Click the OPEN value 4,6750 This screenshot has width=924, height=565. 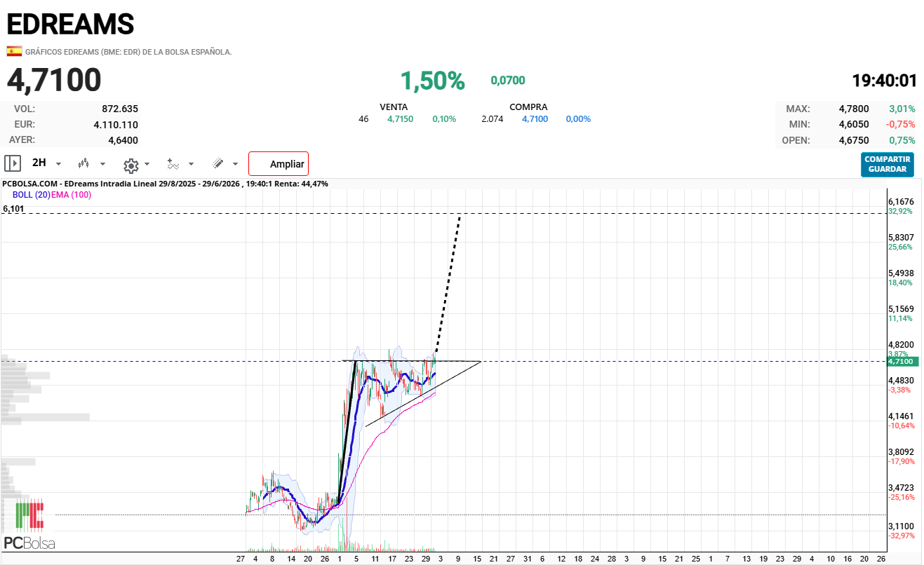coord(854,140)
